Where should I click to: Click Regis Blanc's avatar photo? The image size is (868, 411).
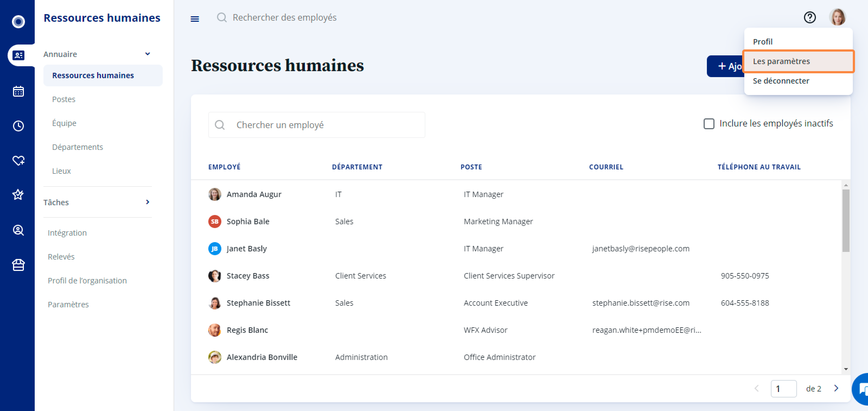(215, 330)
